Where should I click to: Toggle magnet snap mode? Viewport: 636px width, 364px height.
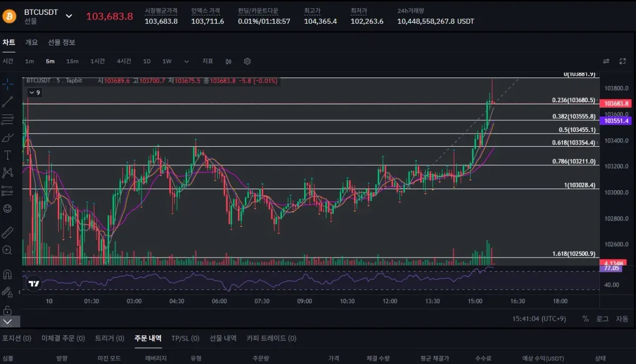pyautogui.click(x=7, y=274)
